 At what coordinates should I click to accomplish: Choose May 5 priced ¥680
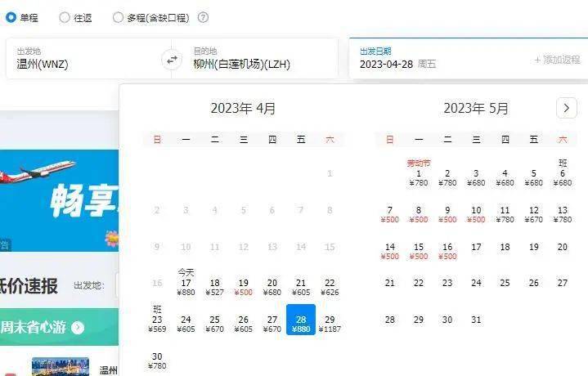[534, 177]
